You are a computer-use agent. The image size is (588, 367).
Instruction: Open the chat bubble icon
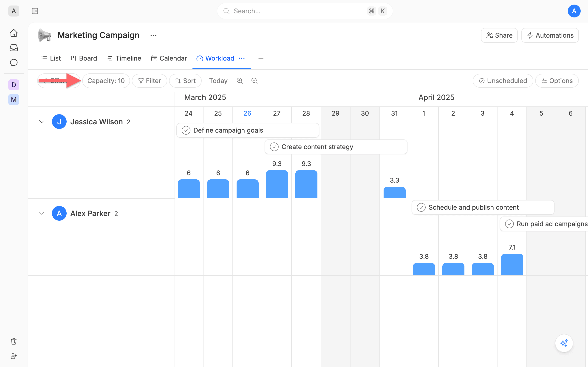(x=14, y=63)
